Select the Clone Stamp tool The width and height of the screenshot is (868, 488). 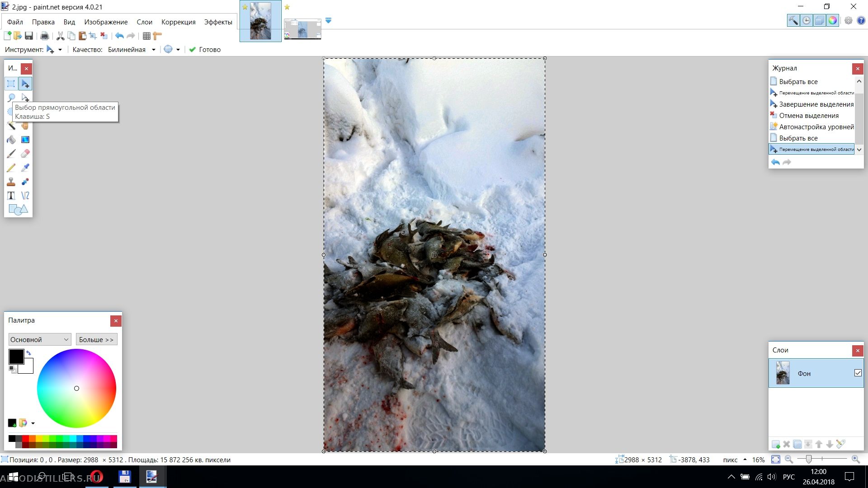click(11, 182)
